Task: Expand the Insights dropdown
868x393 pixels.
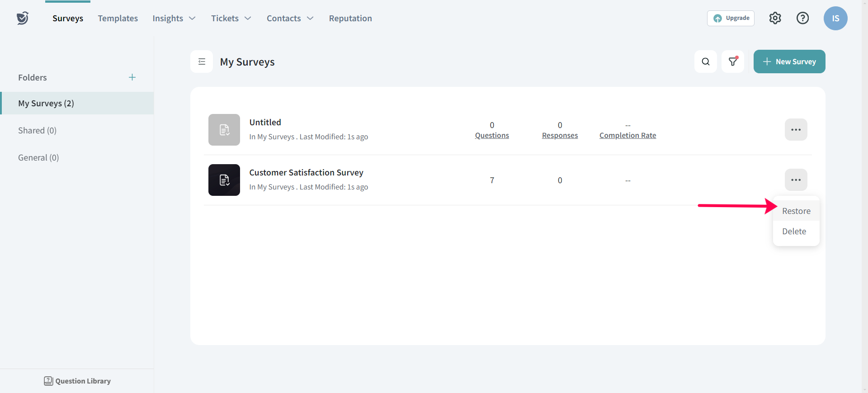Action: (174, 18)
